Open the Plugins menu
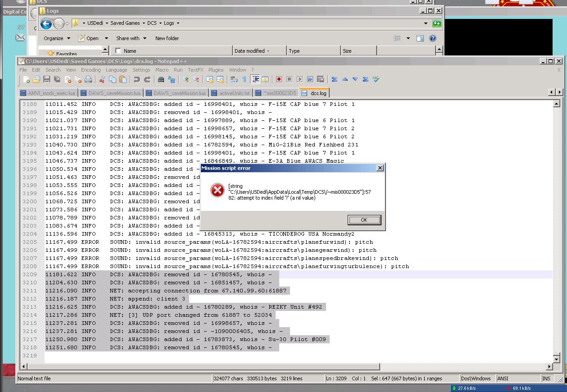 coord(216,70)
